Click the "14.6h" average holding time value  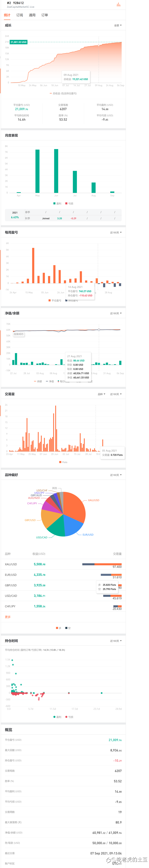pyautogui.click(x=22, y=120)
